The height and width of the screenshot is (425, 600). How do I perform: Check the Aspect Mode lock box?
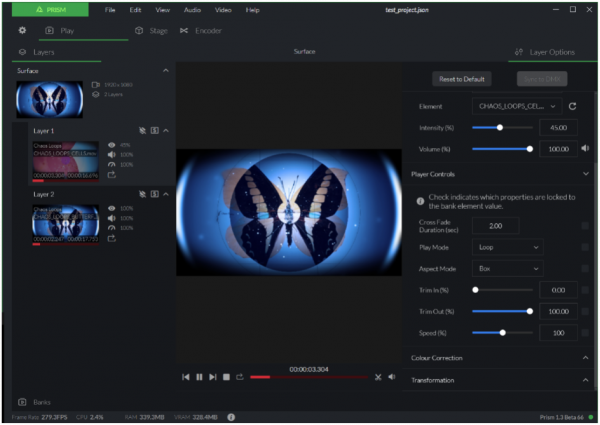tap(585, 269)
